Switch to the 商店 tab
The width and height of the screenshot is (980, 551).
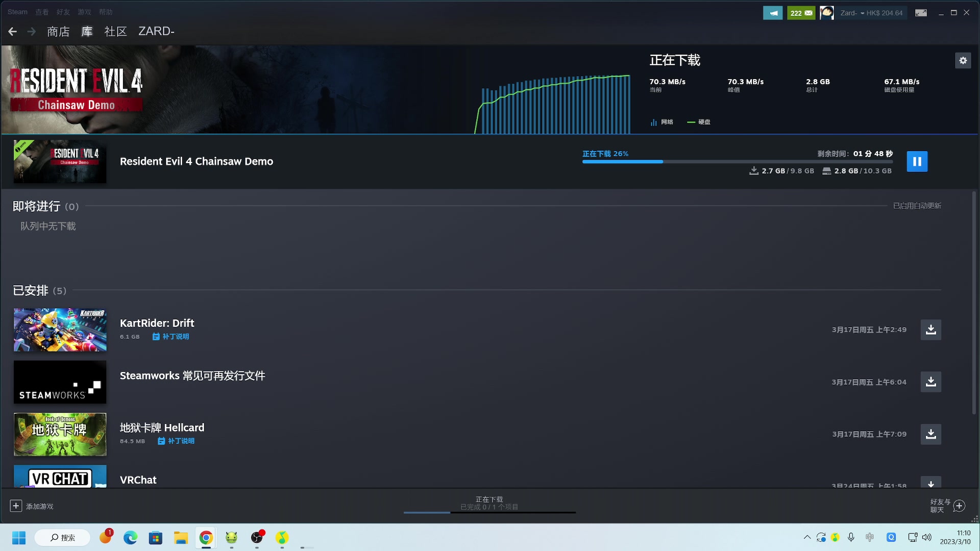tap(58, 32)
